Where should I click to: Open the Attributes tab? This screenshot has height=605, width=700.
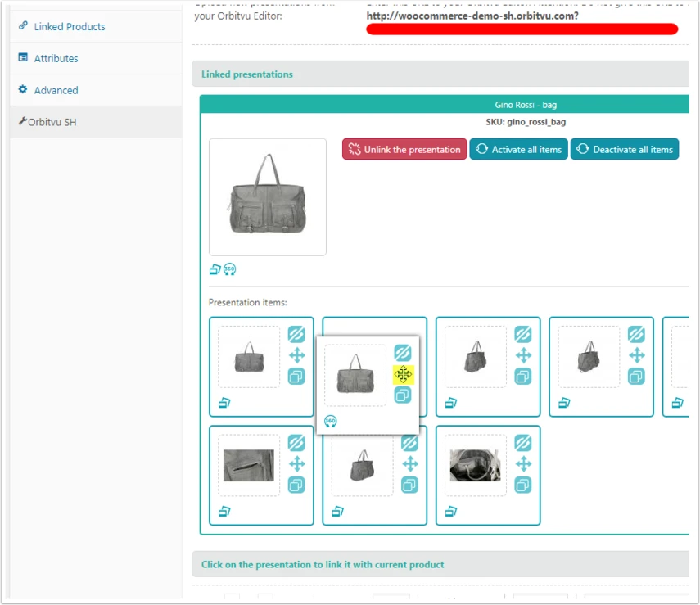(56, 58)
